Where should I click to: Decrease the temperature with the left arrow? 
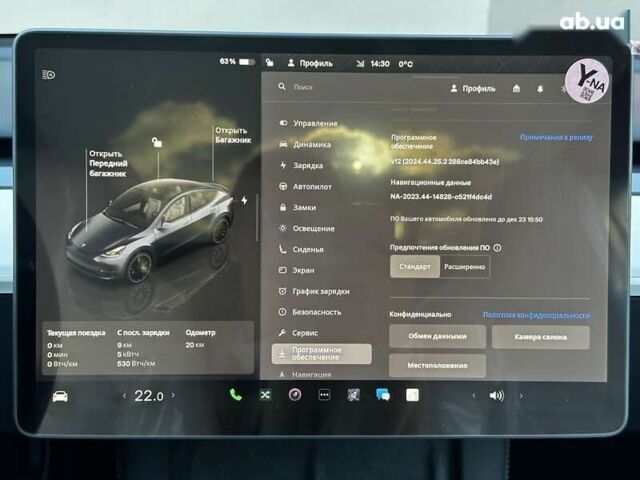tap(124, 396)
